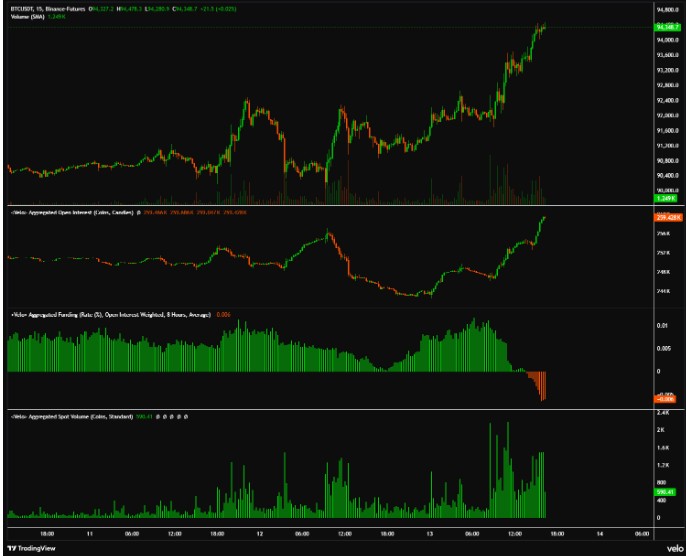Click the date label 12 on time axis

click(x=258, y=535)
